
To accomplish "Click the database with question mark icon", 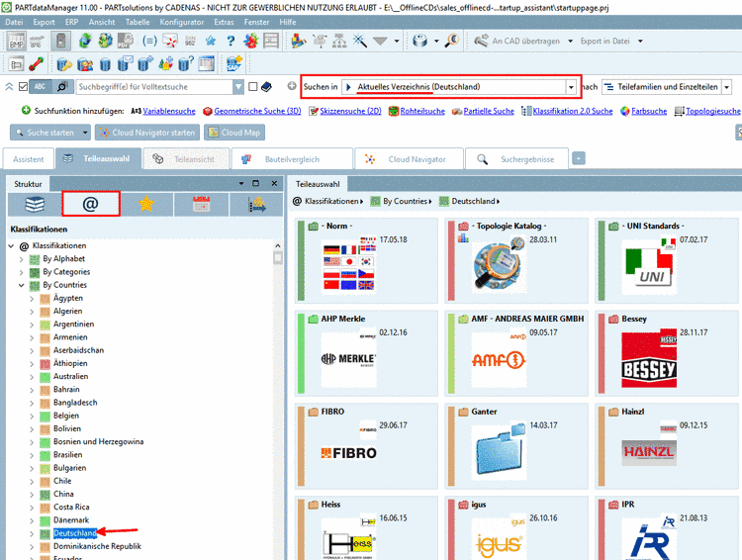I will 186,64.
